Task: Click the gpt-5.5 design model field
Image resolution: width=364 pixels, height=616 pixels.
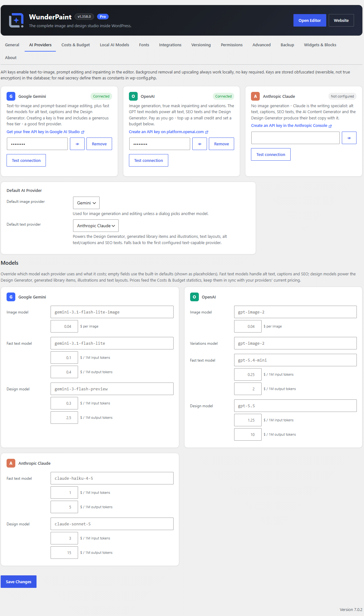Action: (295, 406)
